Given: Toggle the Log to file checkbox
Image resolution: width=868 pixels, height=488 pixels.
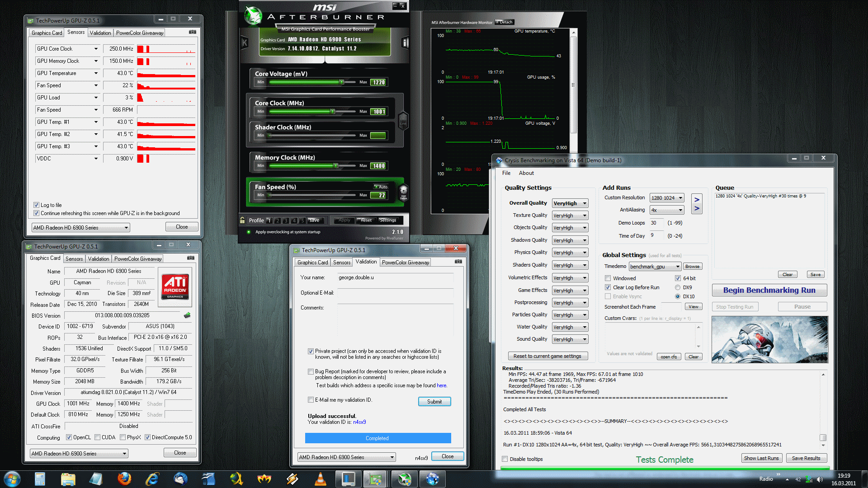Looking at the screenshot, I should click(36, 205).
